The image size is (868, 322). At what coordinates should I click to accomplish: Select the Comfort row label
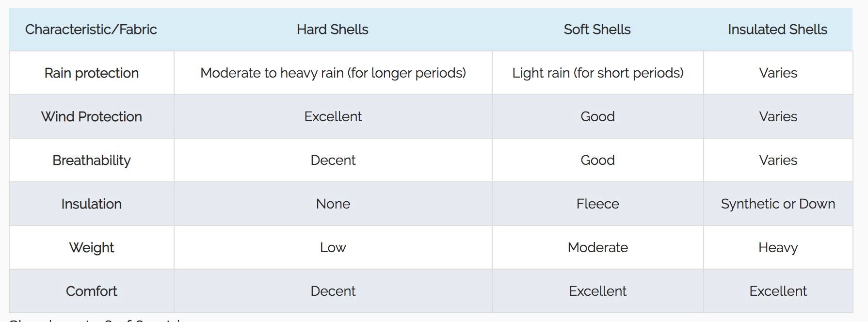tap(91, 291)
